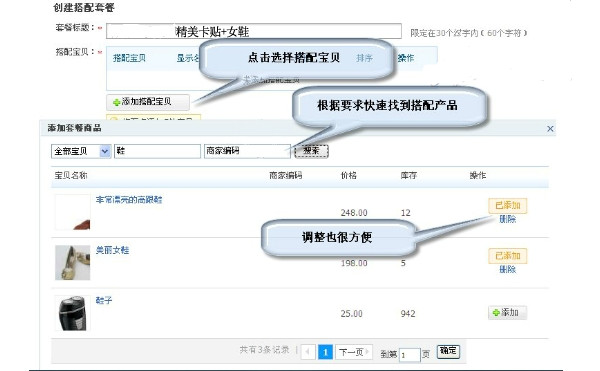Open the 非常漂亮的高跟鞋 product link
The image size is (600, 371).
(x=129, y=199)
